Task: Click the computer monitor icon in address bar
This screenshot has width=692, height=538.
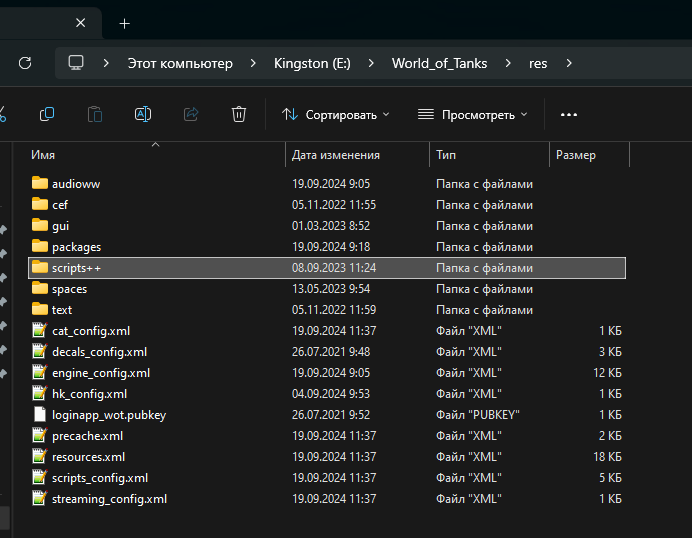Action: tap(76, 63)
